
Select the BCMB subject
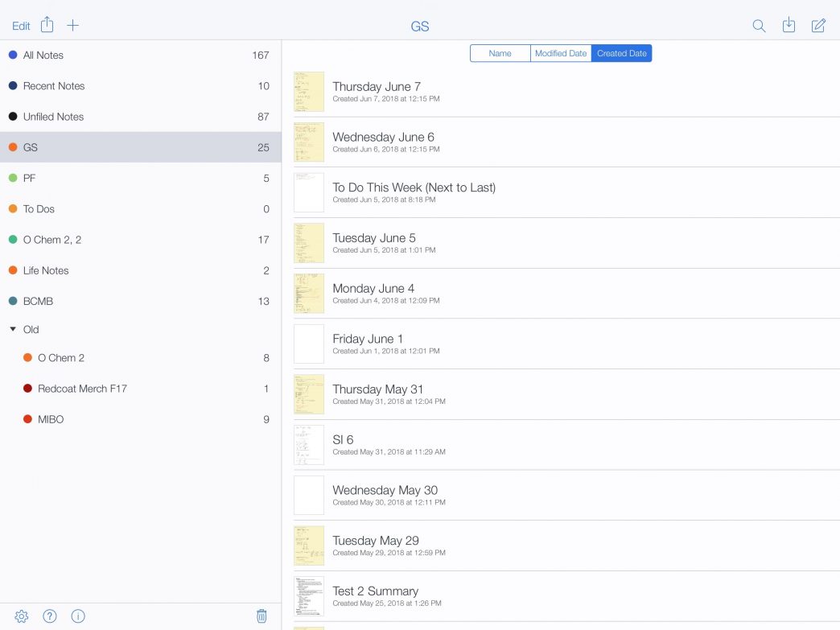point(140,301)
